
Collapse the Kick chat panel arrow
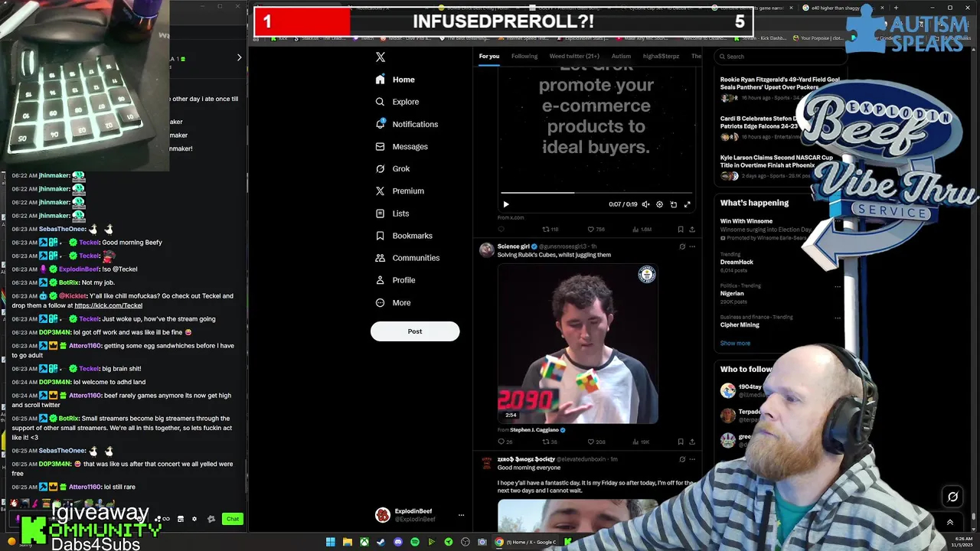(x=239, y=57)
